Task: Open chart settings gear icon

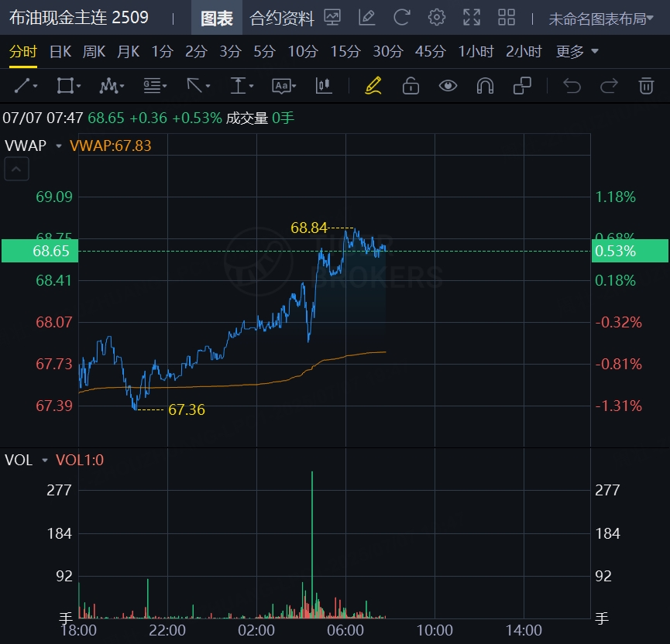Action: [437, 18]
